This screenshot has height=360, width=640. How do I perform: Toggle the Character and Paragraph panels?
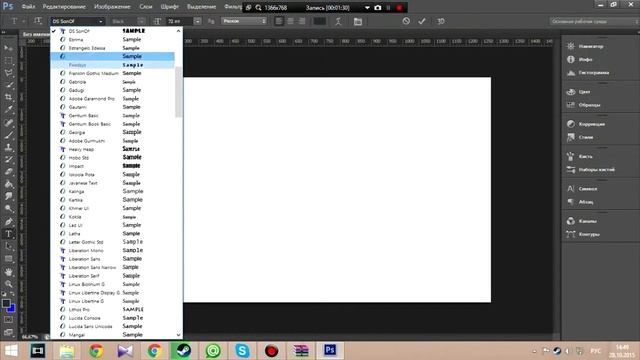358,21
